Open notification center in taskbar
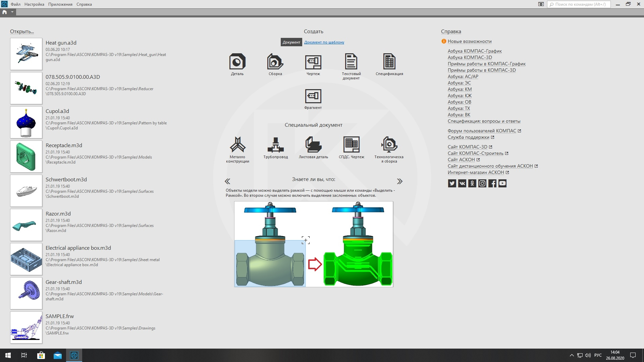 pos(633,355)
